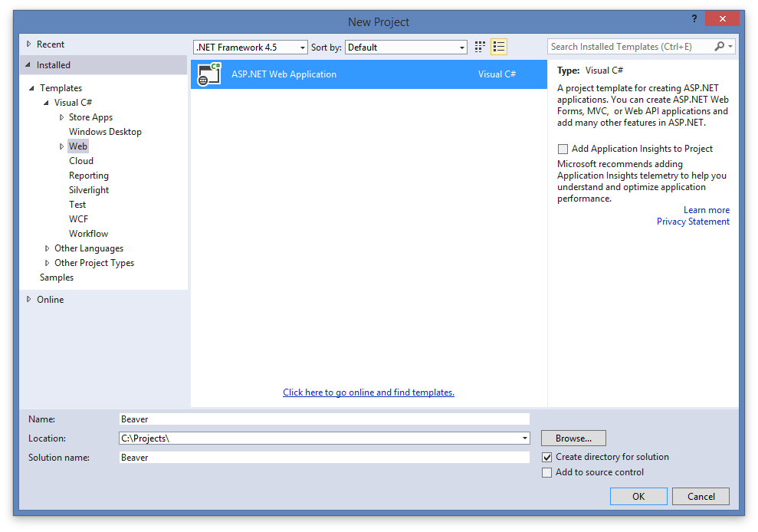Enable Add Application Insights to Project
The image size is (758, 532).
coord(563,149)
